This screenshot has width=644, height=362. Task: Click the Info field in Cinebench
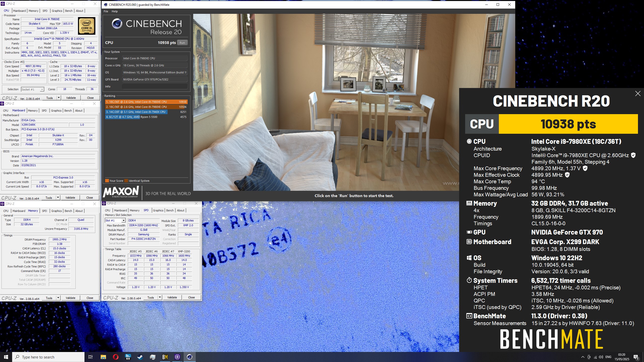coord(155,86)
